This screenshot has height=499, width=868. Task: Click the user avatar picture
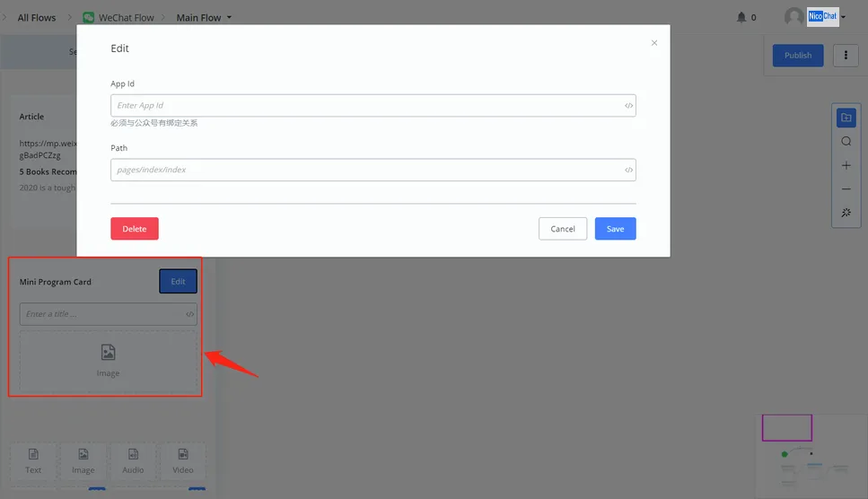point(793,16)
